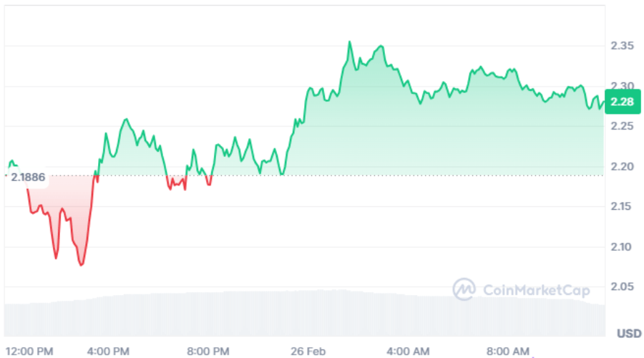Click the 2.35 price axis label
644x358 pixels.
coord(621,46)
